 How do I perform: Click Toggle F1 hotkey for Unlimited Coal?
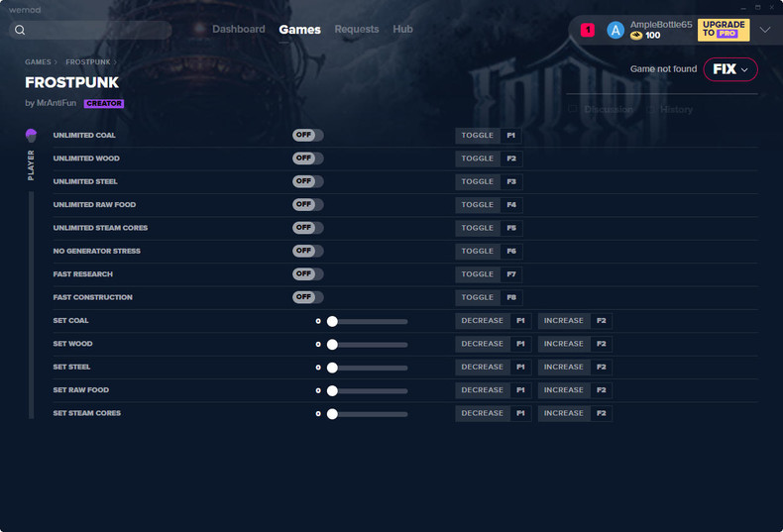[x=489, y=136]
